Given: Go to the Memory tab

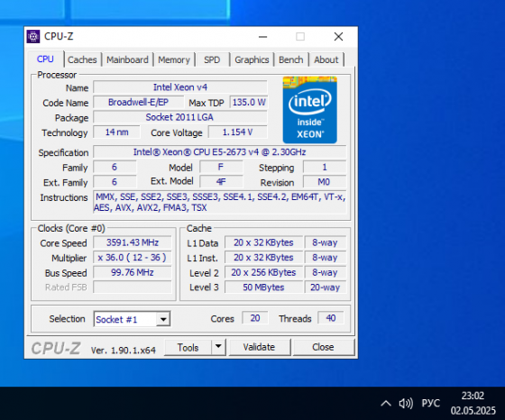Looking at the screenshot, I should pyautogui.click(x=174, y=59).
